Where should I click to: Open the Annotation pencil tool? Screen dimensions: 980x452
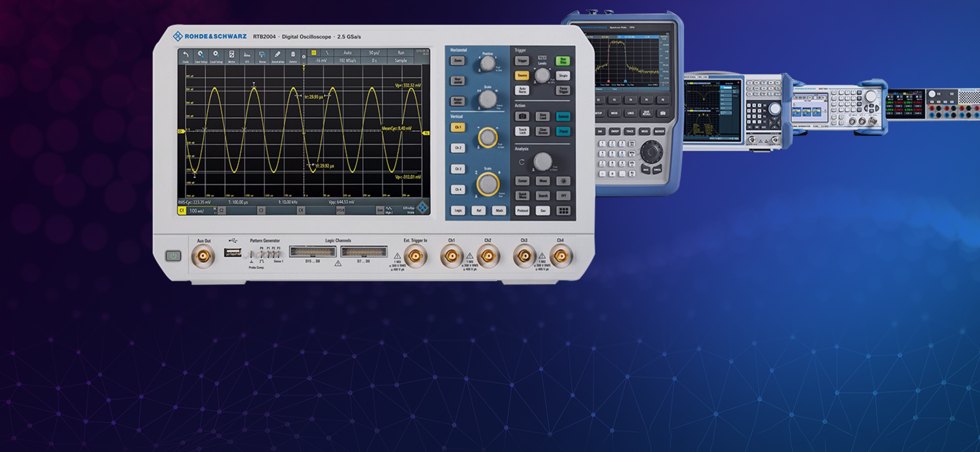pos(277,56)
